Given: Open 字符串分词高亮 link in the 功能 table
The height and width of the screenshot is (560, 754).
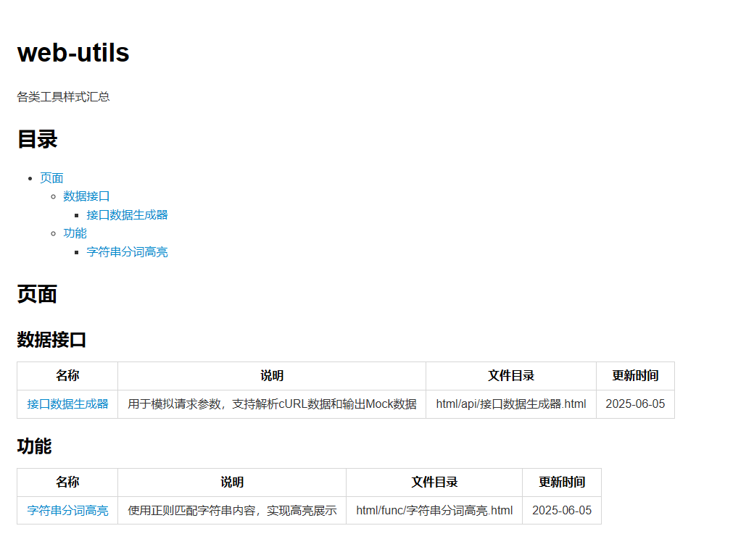Looking at the screenshot, I should (67, 510).
